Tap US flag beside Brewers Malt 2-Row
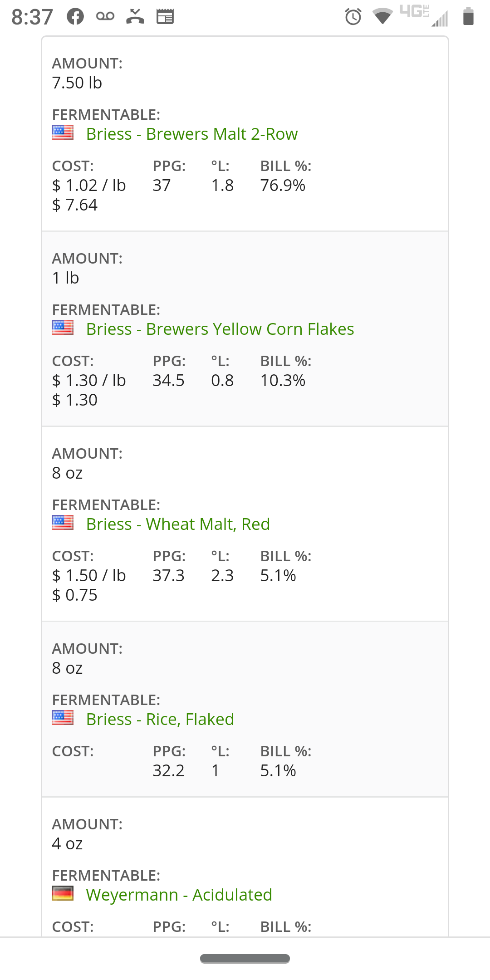 pyautogui.click(x=63, y=132)
